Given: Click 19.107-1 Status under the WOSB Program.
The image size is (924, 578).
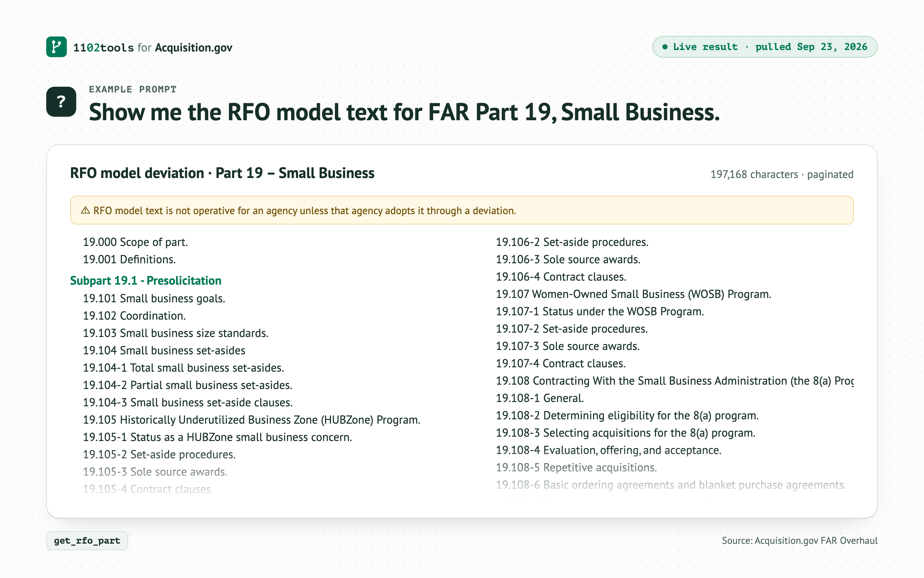Looking at the screenshot, I should click(600, 312).
